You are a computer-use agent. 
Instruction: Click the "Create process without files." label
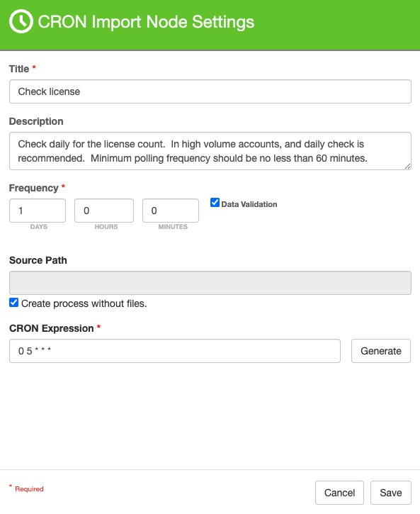click(84, 303)
